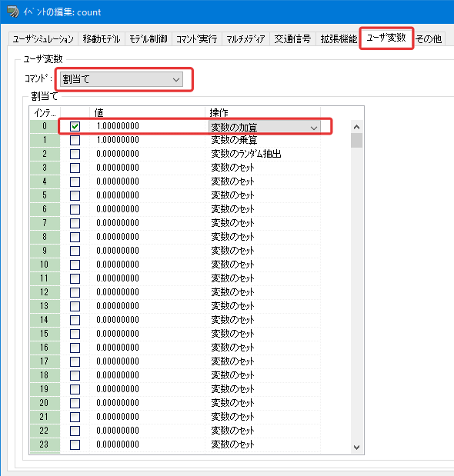This screenshot has height=476, width=454.
Task: Expand the 変数の加算 operation dropdown
Action: coord(264,127)
